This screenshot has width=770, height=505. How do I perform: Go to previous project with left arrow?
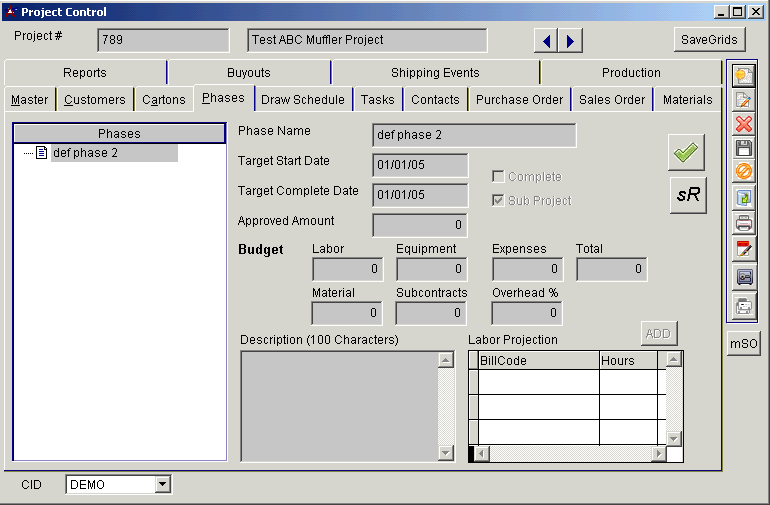[x=546, y=41]
